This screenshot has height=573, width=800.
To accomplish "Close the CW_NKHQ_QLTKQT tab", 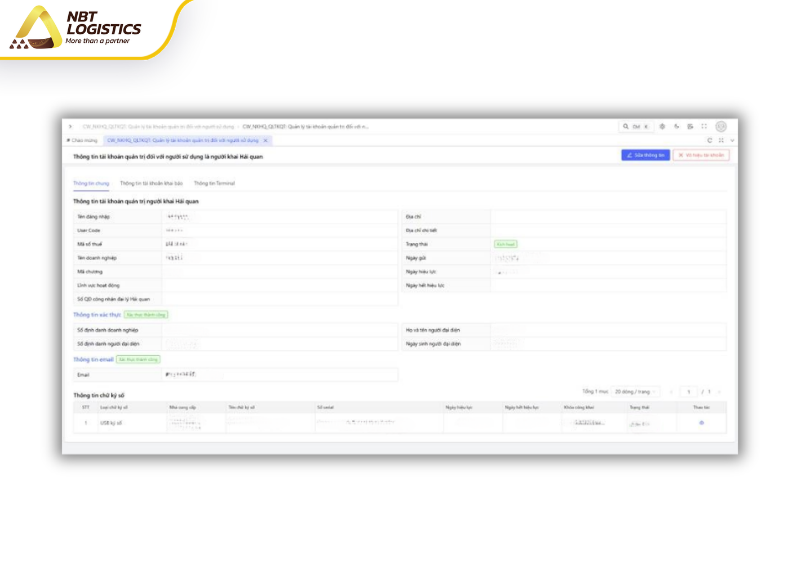I will (x=265, y=140).
